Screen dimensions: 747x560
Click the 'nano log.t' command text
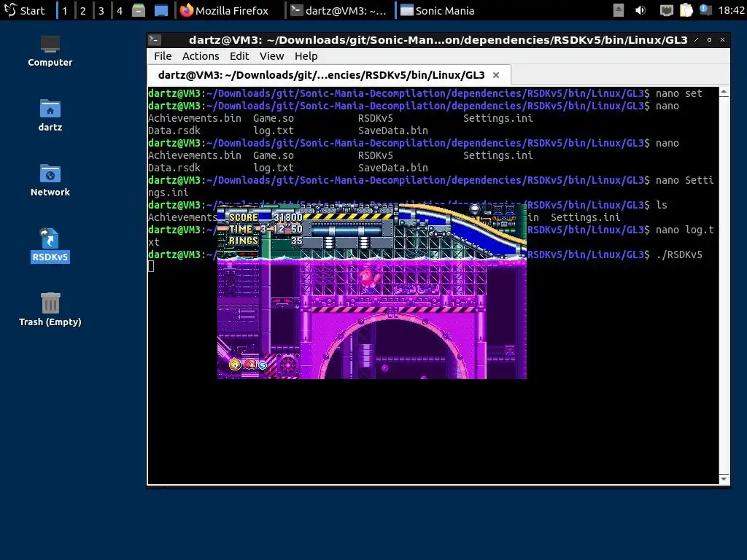click(684, 230)
